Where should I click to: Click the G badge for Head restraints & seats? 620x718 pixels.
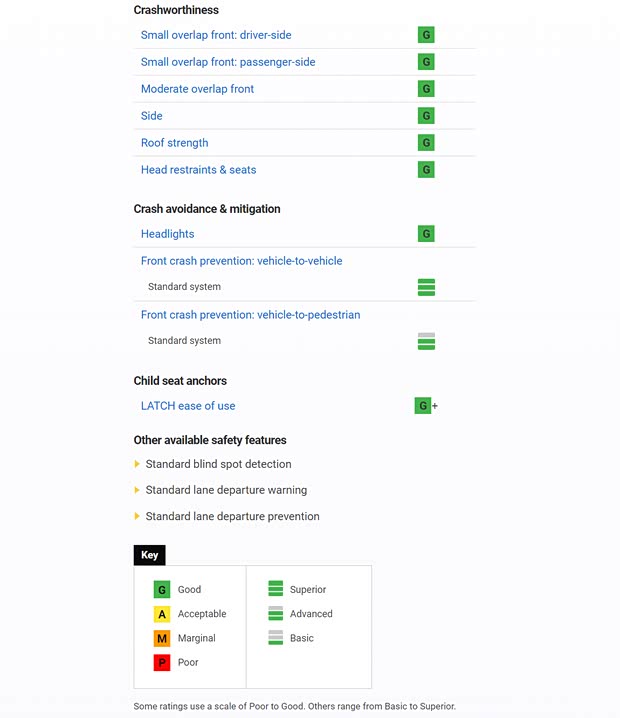(x=426, y=170)
